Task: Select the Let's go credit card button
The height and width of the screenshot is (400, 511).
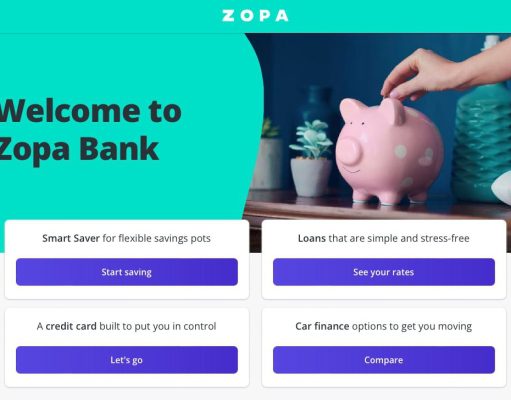Action: click(x=127, y=360)
